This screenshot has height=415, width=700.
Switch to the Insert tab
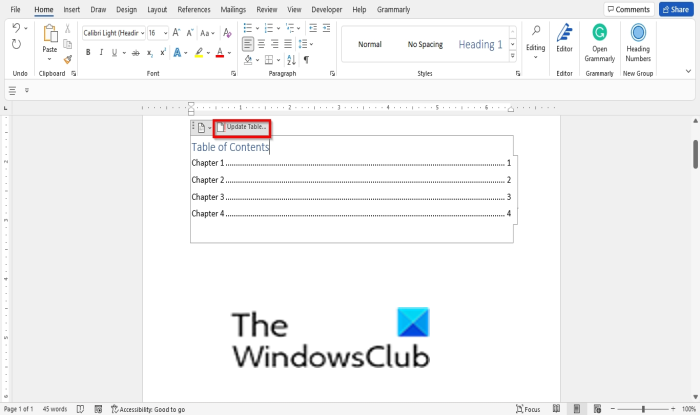(x=71, y=9)
